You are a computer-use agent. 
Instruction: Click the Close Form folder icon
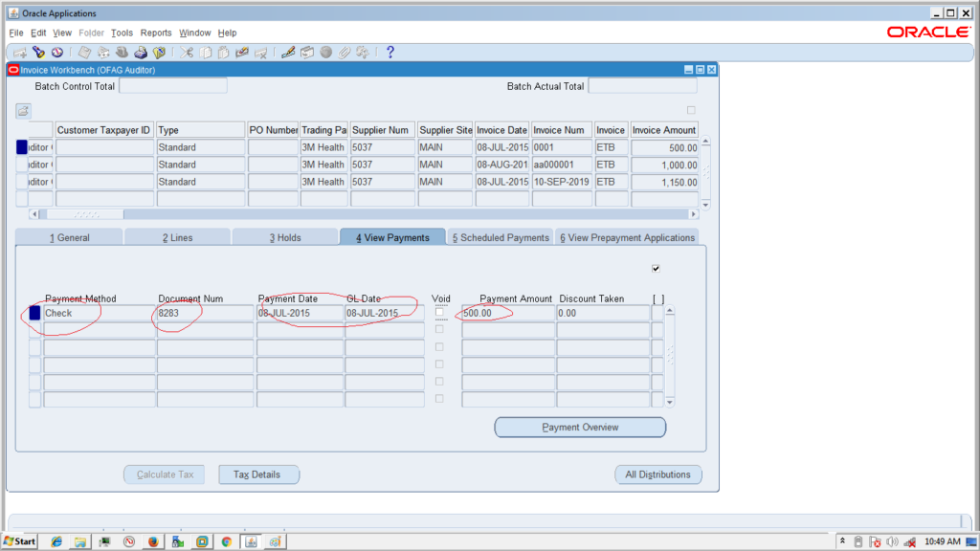coord(160,53)
